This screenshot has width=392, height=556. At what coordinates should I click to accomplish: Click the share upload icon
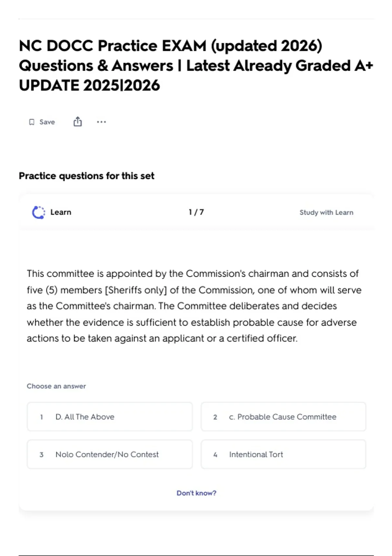coord(77,122)
